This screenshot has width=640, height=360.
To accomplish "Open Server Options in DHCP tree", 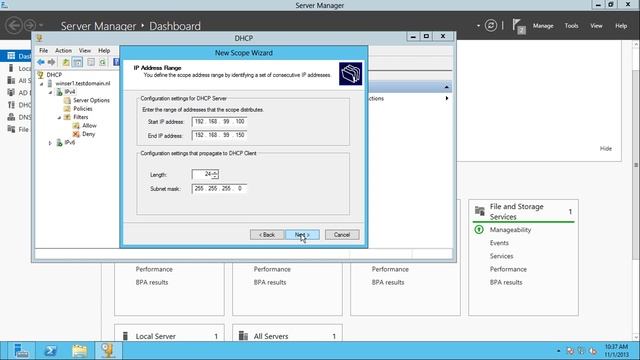I will (x=91, y=100).
